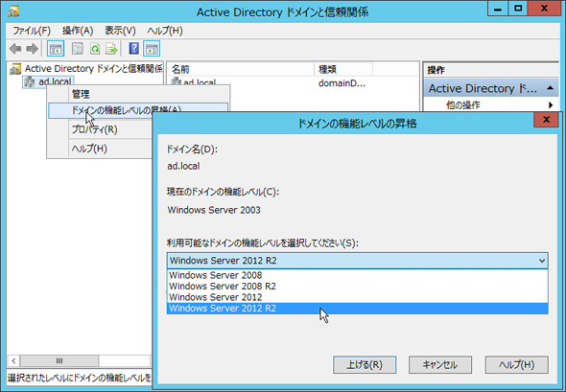The height and width of the screenshot is (392, 566).
Task: Close the domain functional level dialog
Action: point(546,120)
